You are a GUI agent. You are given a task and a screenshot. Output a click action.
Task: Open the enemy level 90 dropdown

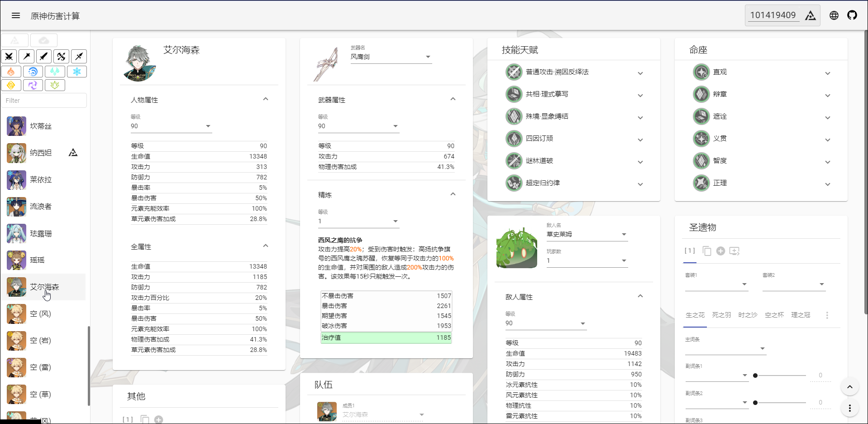point(546,323)
